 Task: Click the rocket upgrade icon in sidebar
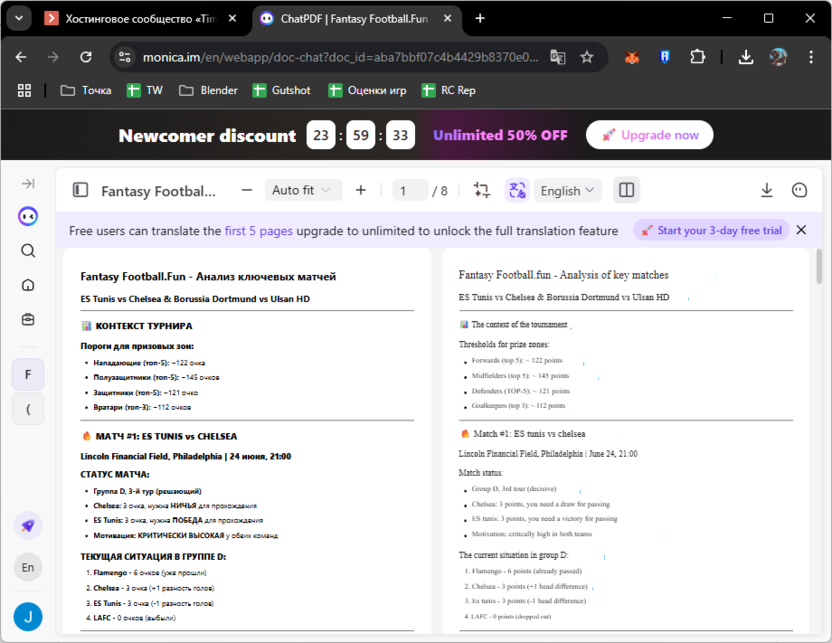tap(28, 526)
